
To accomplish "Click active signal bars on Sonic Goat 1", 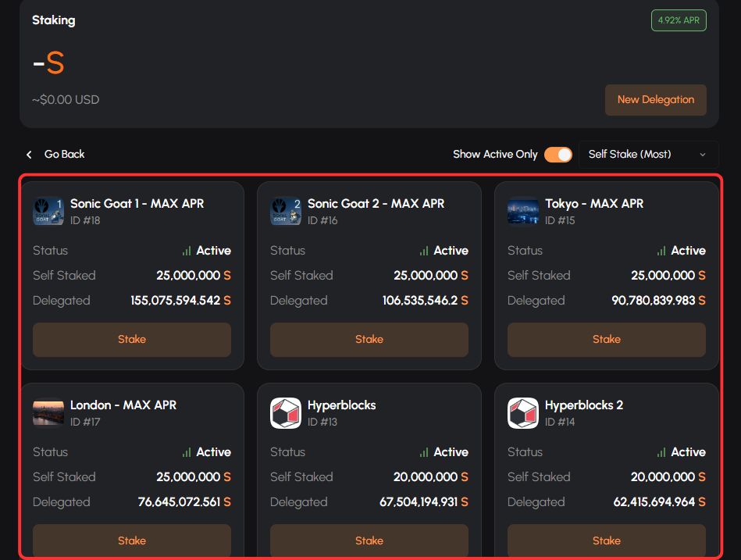I will point(187,251).
